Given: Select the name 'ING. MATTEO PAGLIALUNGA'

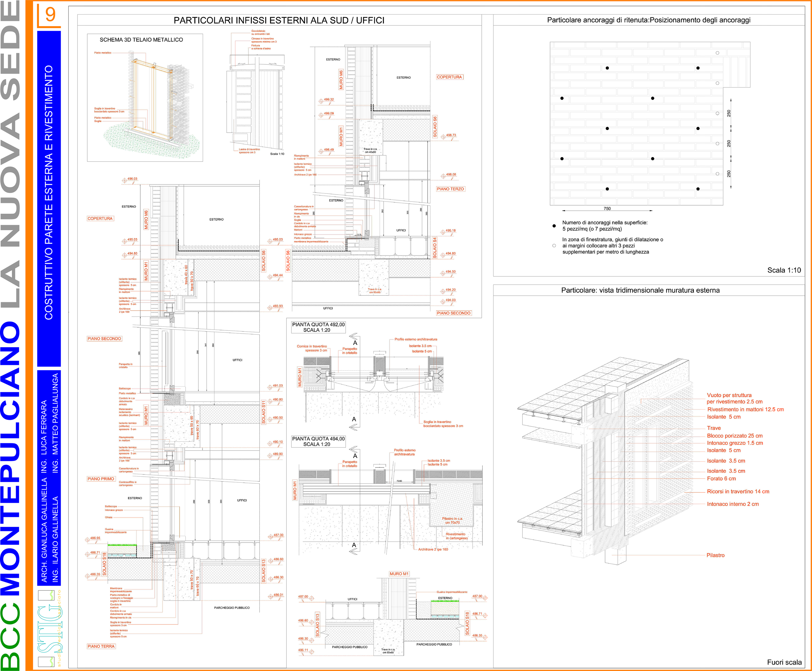Looking at the screenshot, I should click(55, 423).
